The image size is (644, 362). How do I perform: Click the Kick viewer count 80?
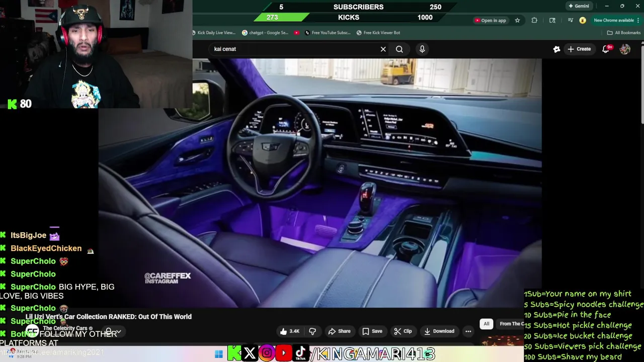click(x=25, y=104)
